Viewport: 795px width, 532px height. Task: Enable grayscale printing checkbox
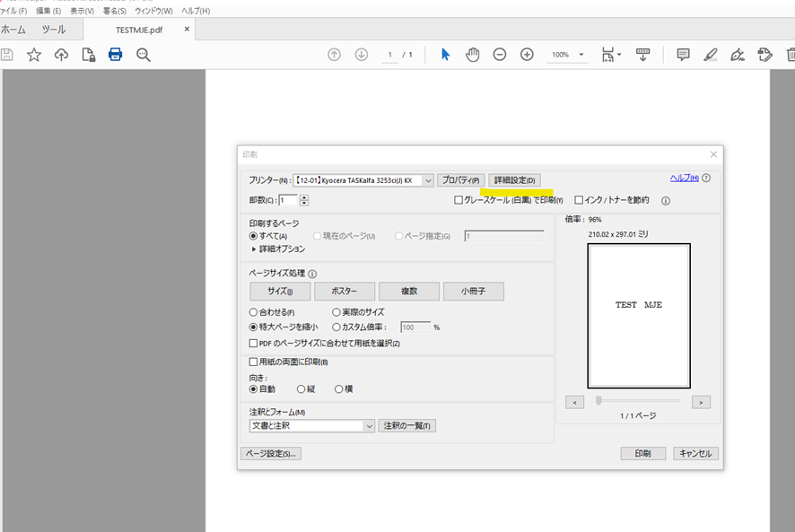(x=459, y=200)
